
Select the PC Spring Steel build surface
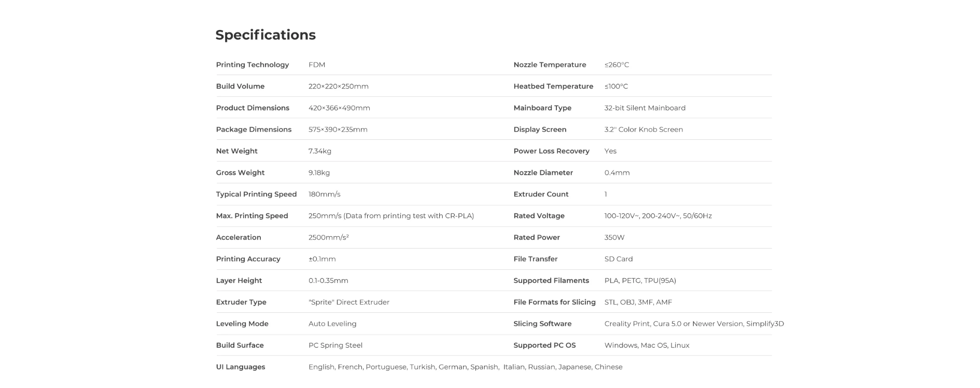click(335, 346)
